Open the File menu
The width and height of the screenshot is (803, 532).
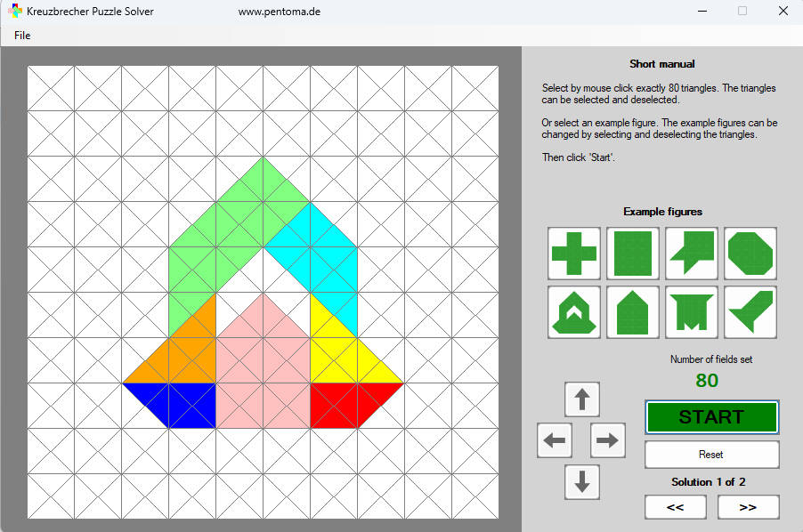click(21, 35)
